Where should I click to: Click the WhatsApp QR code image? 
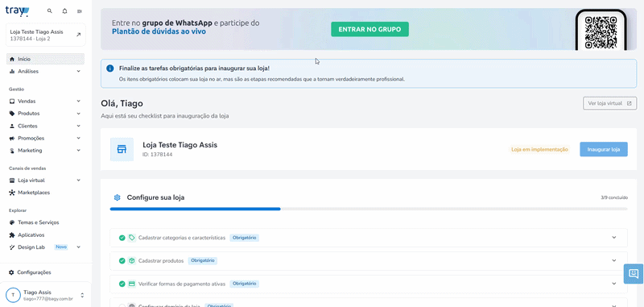(x=601, y=32)
